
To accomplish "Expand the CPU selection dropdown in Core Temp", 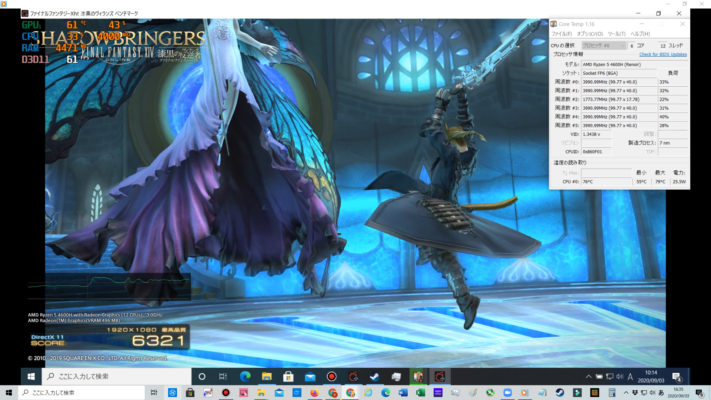I will [x=604, y=45].
